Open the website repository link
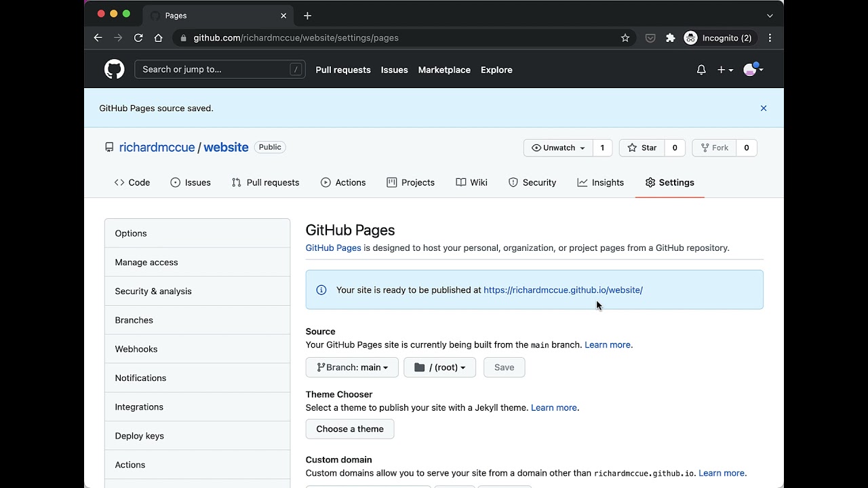Viewport: 868px width, 488px height. click(x=226, y=147)
